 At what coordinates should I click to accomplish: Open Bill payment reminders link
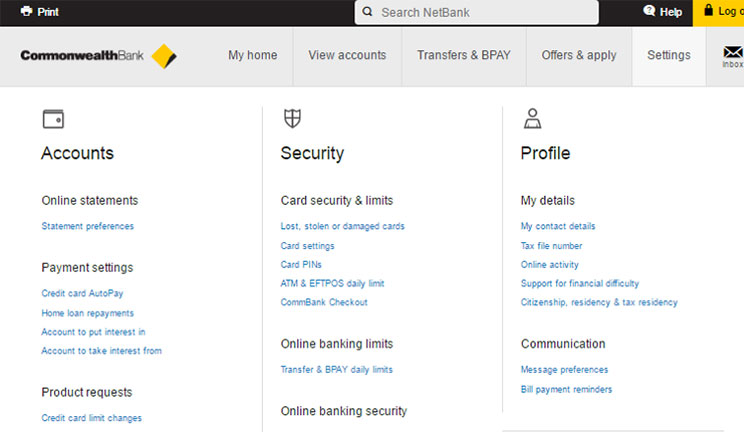click(x=567, y=389)
